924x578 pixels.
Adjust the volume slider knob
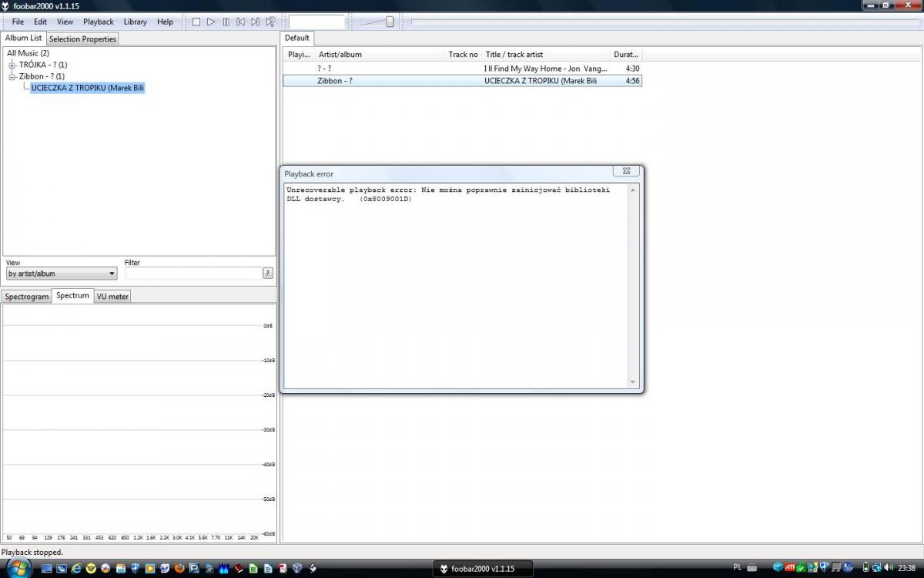pos(390,22)
